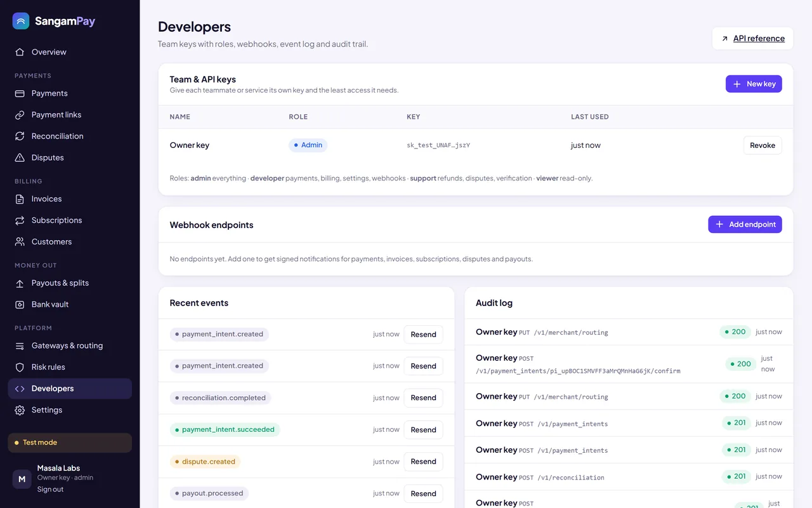Screen dimensions: 812x508
Task: Resend the first payment_intent.created event
Action: click(x=423, y=335)
